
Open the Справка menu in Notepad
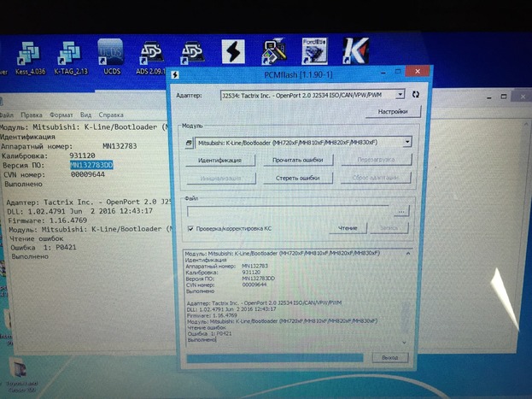(x=111, y=114)
